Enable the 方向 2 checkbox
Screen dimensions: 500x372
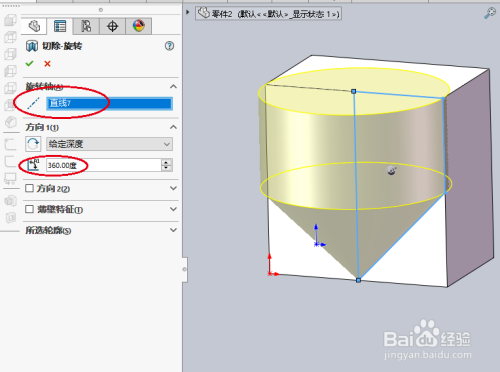coord(29,188)
